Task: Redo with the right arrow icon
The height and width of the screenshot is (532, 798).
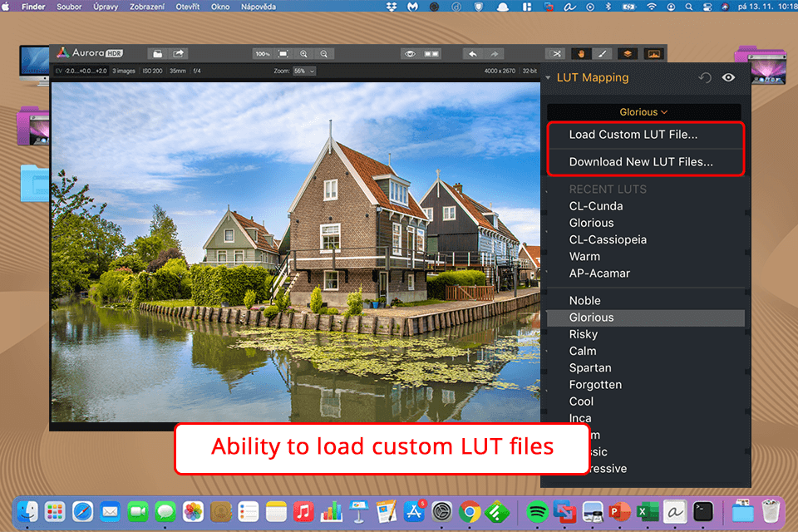Action: [x=494, y=53]
